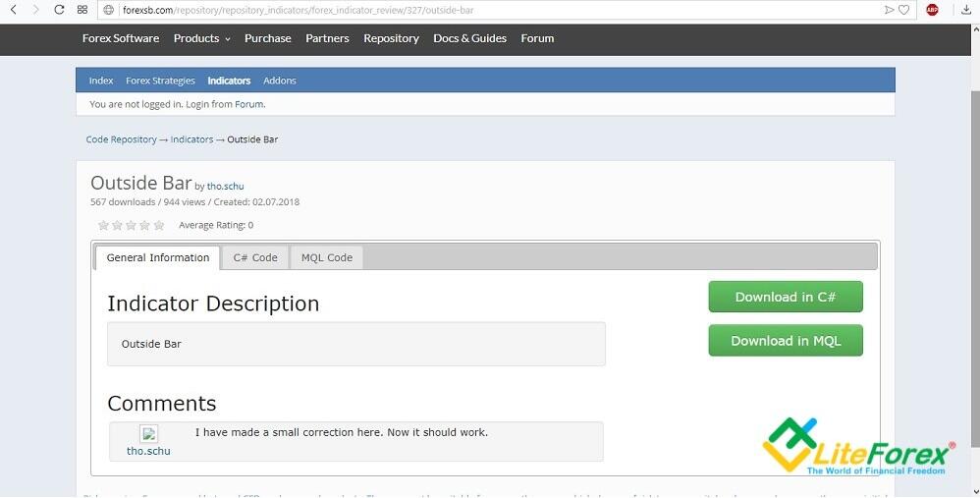Image resolution: width=980 pixels, height=498 pixels.
Task: Click the Download in MQL button
Action: (786, 341)
